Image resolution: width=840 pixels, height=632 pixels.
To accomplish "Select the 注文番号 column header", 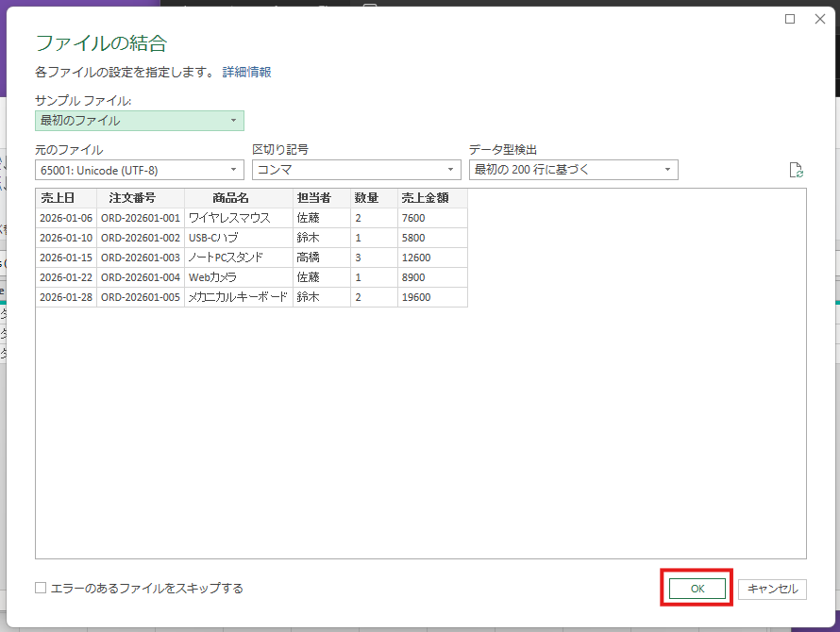I will coord(141,198).
